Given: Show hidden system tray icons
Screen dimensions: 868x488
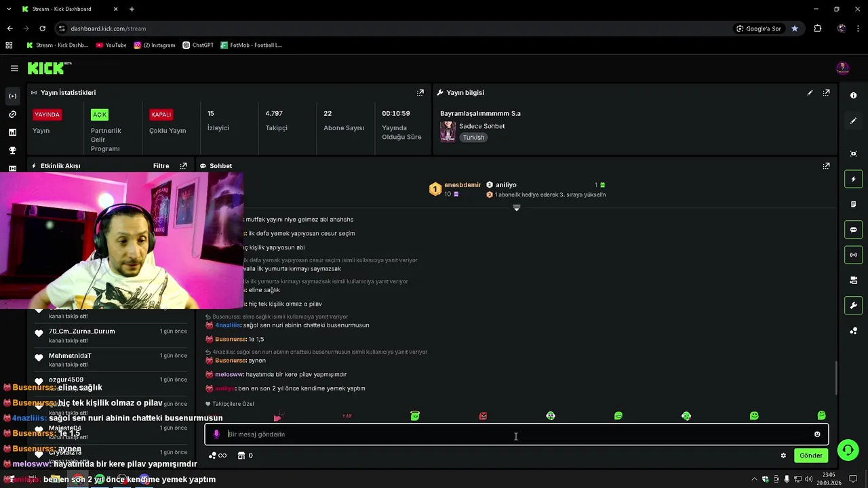Looking at the screenshot, I should [x=754, y=479].
